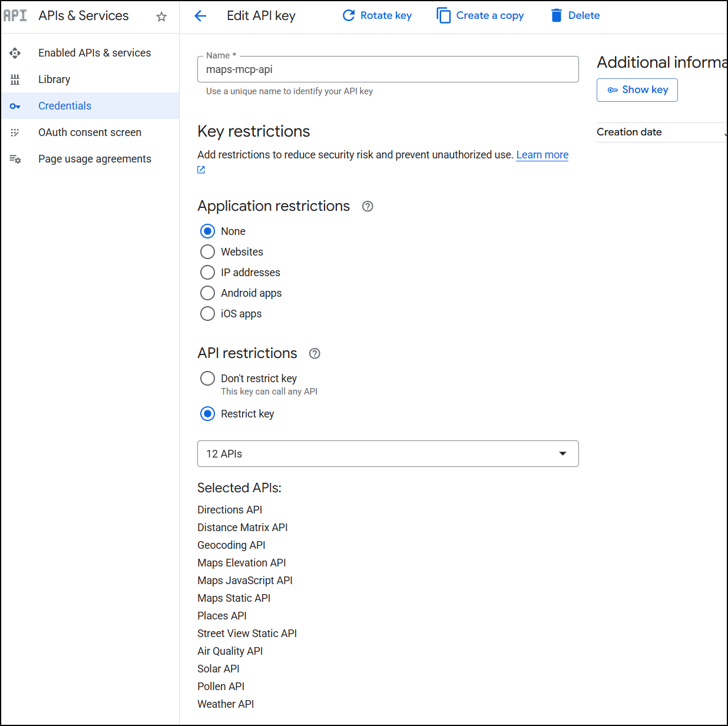Expand the 12 APIs dropdown

pos(388,453)
